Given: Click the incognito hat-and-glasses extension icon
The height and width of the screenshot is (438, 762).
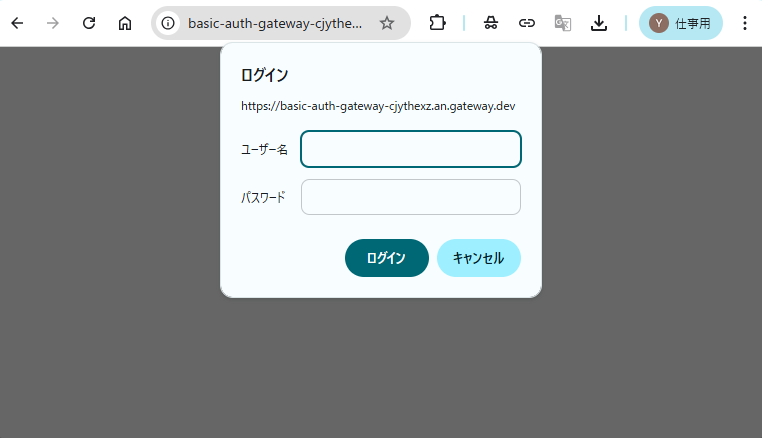Looking at the screenshot, I should [491, 23].
